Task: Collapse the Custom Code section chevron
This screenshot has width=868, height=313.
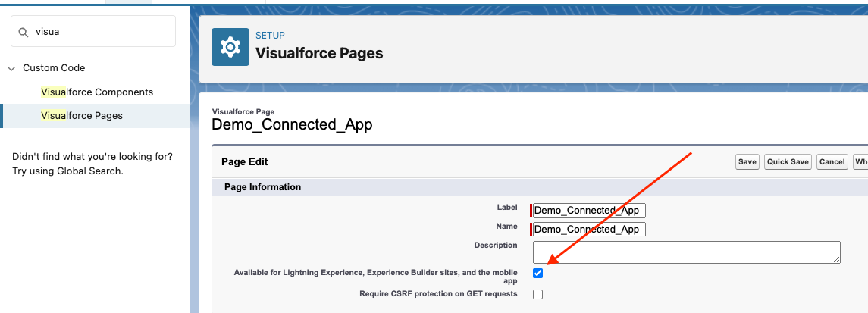Action: (x=11, y=68)
